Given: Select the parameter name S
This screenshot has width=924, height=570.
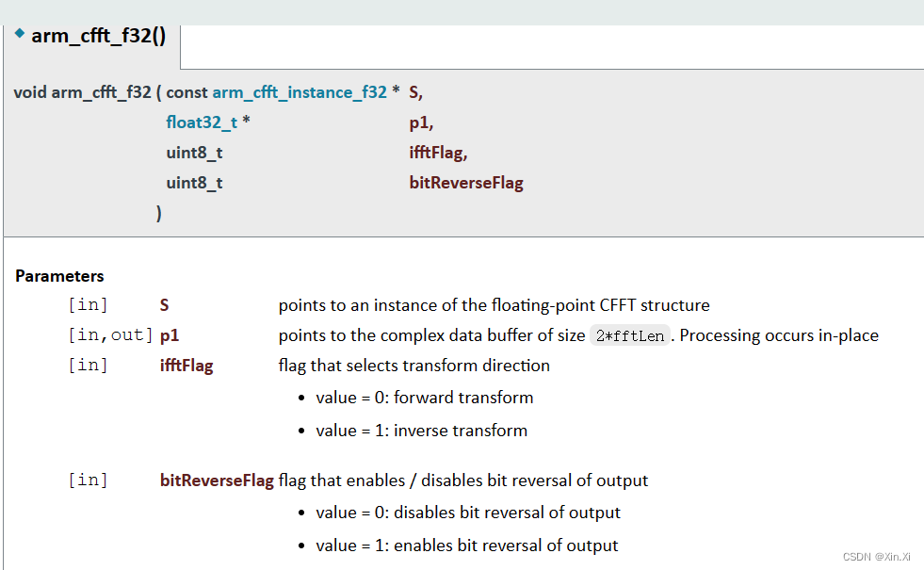Looking at the screenshot, I should click(164, 304).
